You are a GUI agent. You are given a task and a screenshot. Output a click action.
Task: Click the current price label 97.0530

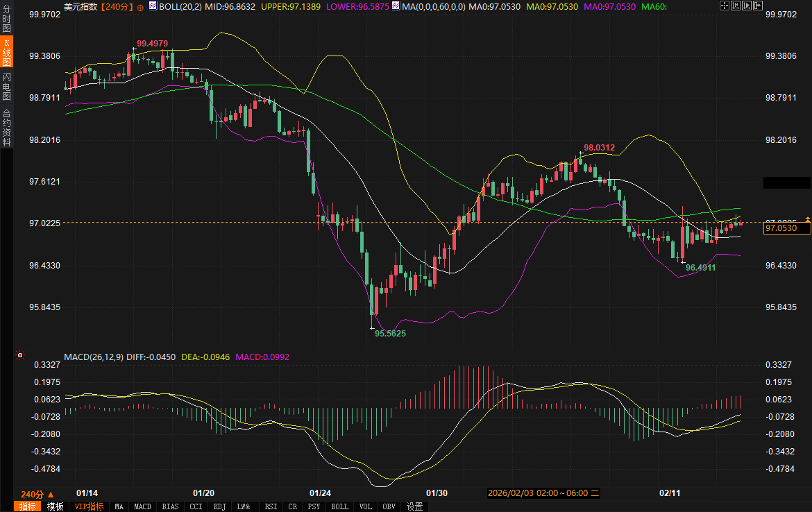[x=786, y=228]
